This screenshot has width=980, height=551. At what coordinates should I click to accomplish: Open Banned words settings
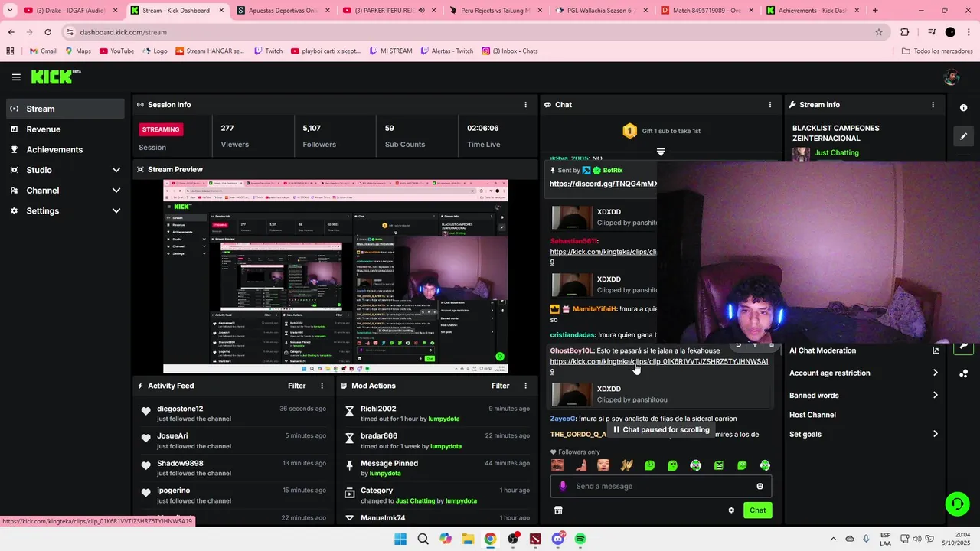point(864,396)
